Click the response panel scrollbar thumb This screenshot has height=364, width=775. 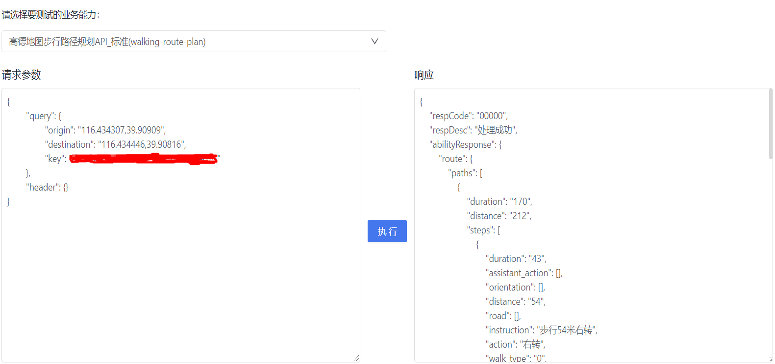(770, 124)
